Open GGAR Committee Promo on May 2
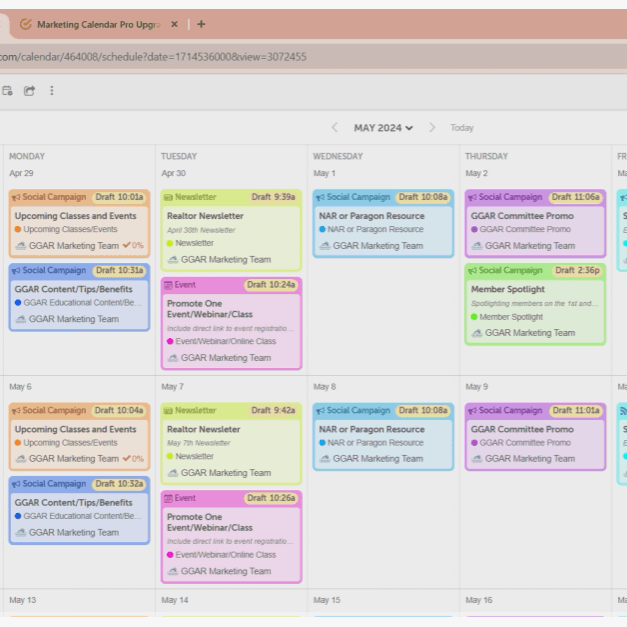 [x=522, y=216]
